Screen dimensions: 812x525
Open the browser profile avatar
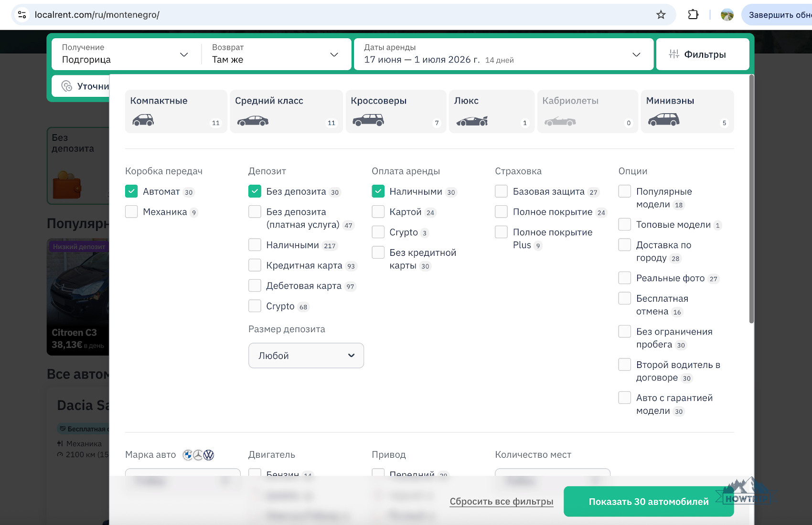coord(727,15)
